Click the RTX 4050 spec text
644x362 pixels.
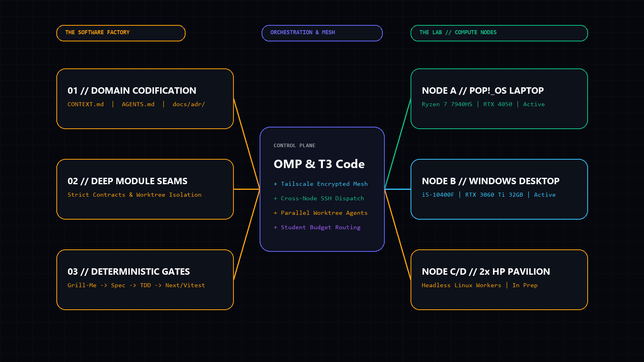coord(498,104)
